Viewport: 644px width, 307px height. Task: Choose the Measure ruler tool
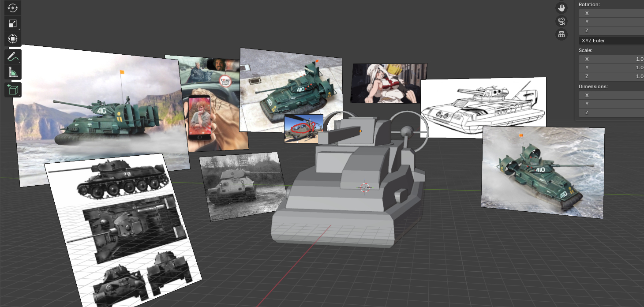(x=13, y=72)
